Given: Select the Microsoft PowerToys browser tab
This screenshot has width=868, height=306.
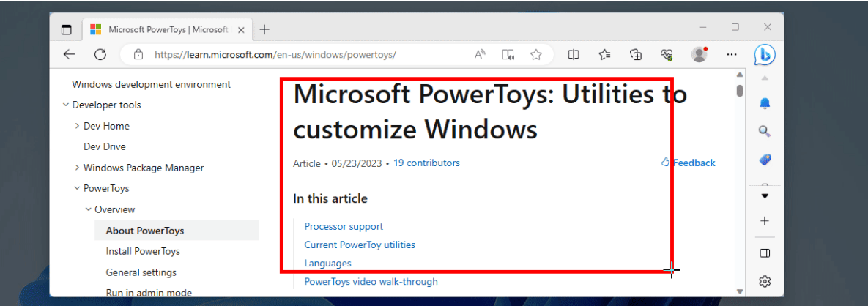Looking at the screenshot, I should (x=168, y=30).
